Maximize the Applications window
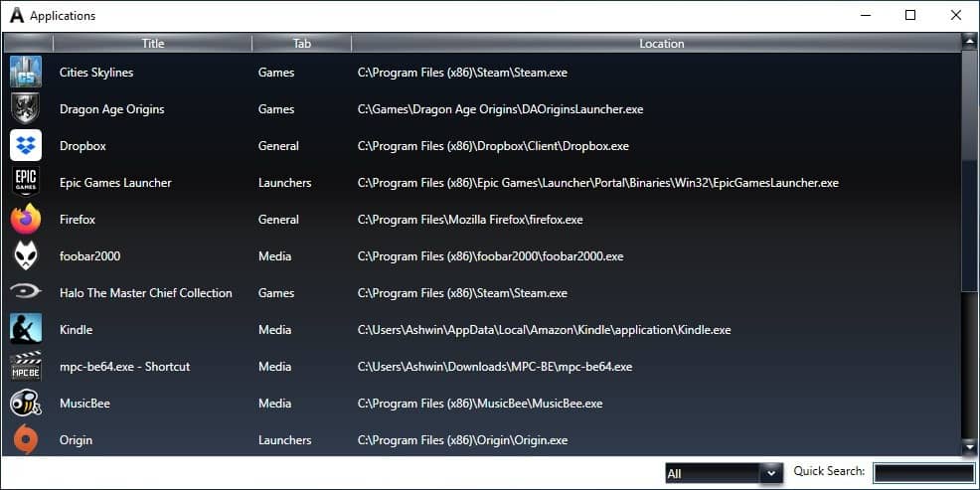Viewport: 980px width, 490px height. point(910,16)
